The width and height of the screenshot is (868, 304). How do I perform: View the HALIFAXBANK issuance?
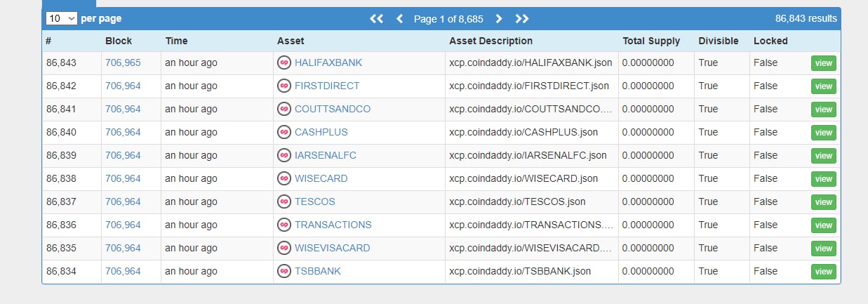click(x=824, y=63)
